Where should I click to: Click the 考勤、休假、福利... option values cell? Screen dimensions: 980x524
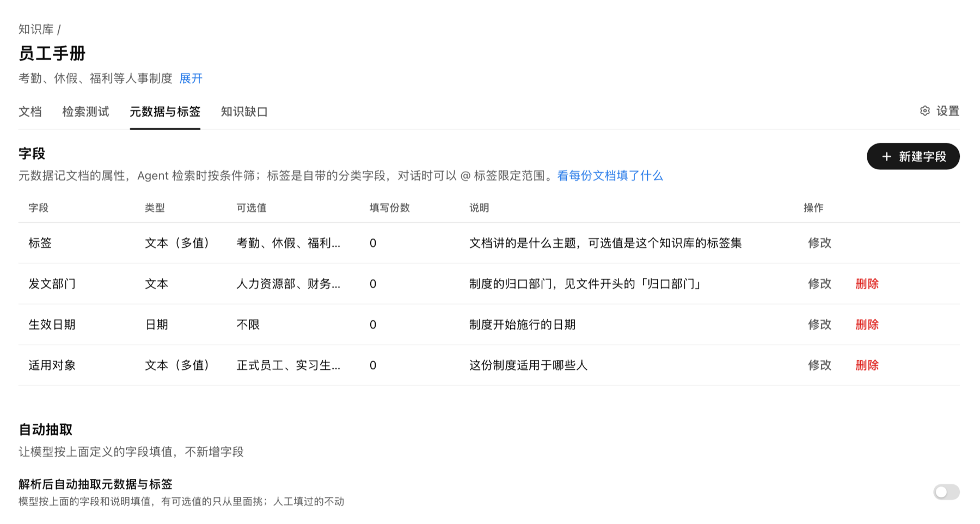point(289,243)
